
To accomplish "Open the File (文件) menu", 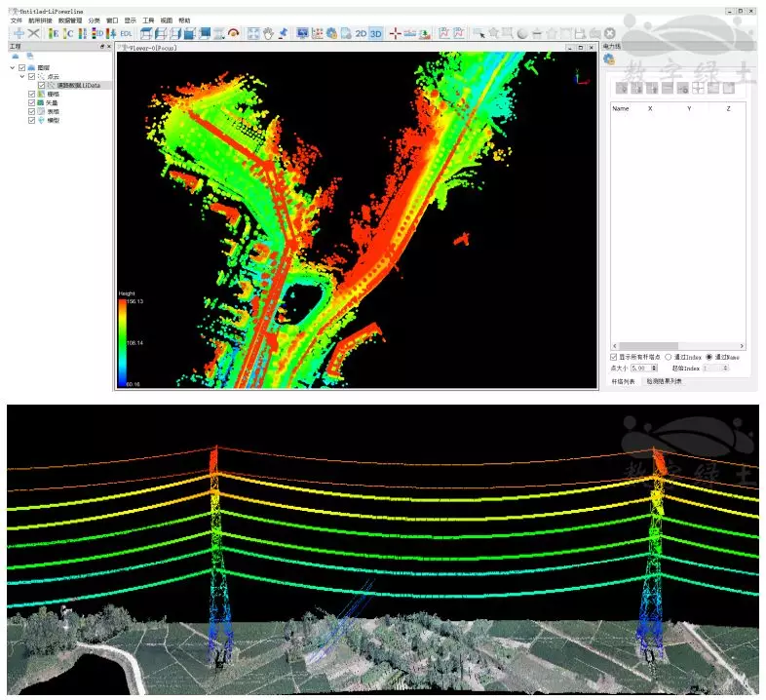I will pos(17,20).
